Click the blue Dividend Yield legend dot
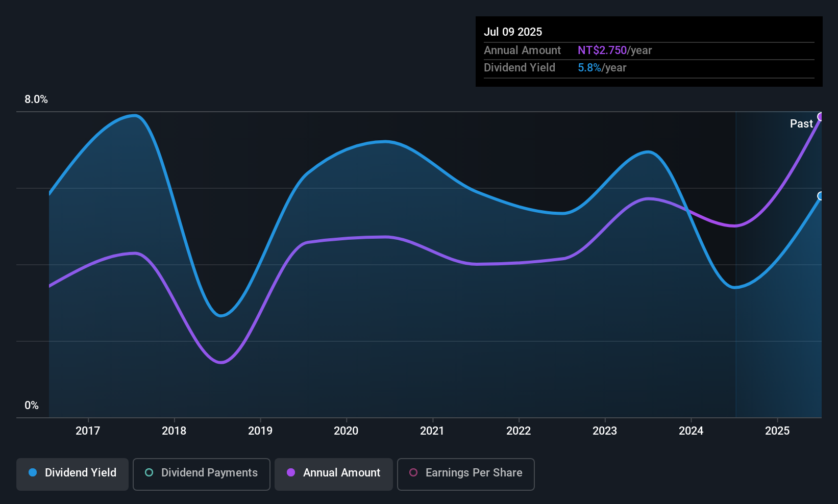 pyautogui.click(x=32, y=473)
